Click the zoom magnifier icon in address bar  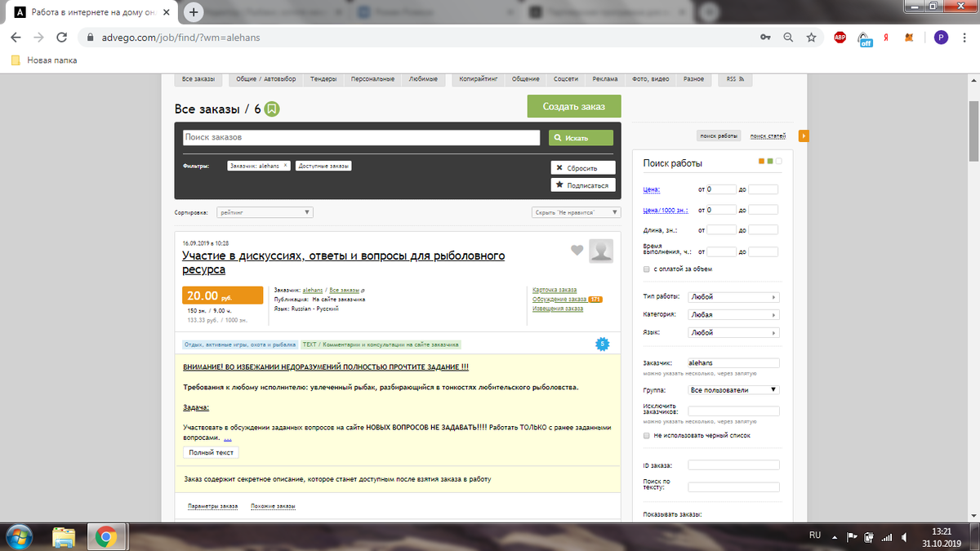tap(788, 38)
